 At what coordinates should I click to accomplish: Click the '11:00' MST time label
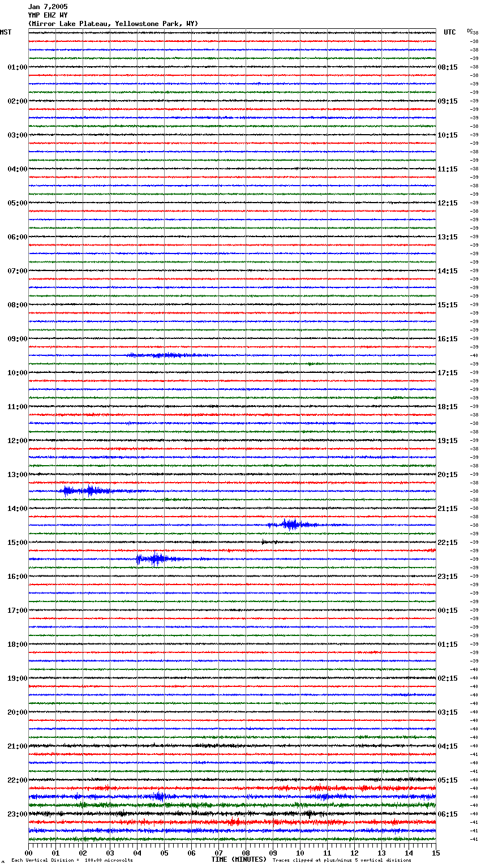(x=18, y=407)
